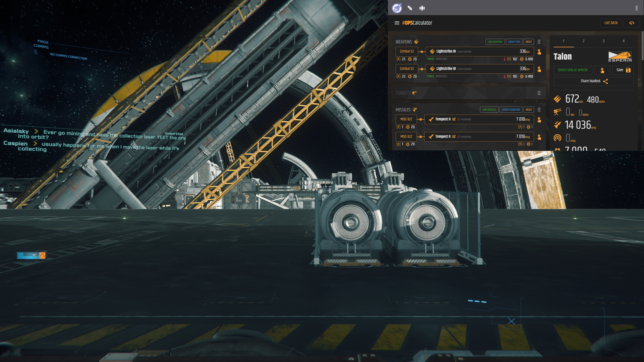Toggle POWER on the first Lightstrike III
Image resolution: width=644 pixels, height=362 pixels.
pos(430,59)
